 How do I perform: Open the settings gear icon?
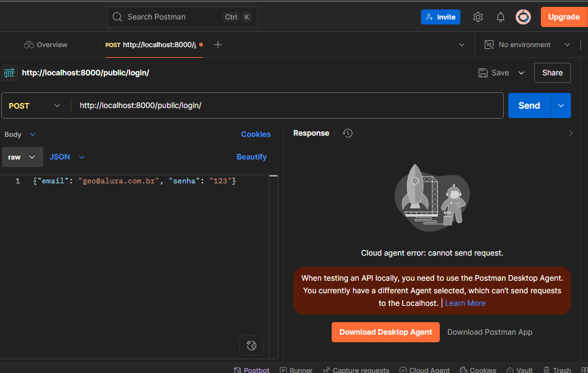[x=477, y=17]
